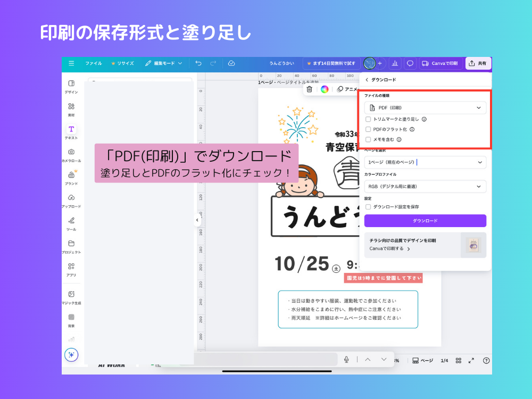Enable トリムマークと塗り足し checkbox

point(368,119)
